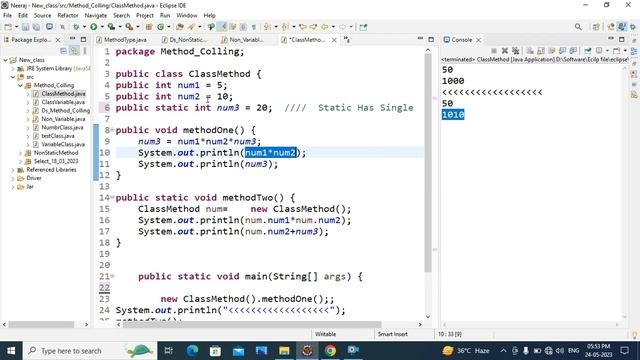Toggle Scroll Lock in Console toolbar
Viewport: 640px width, 360px height.
click(x=541, y=51)
